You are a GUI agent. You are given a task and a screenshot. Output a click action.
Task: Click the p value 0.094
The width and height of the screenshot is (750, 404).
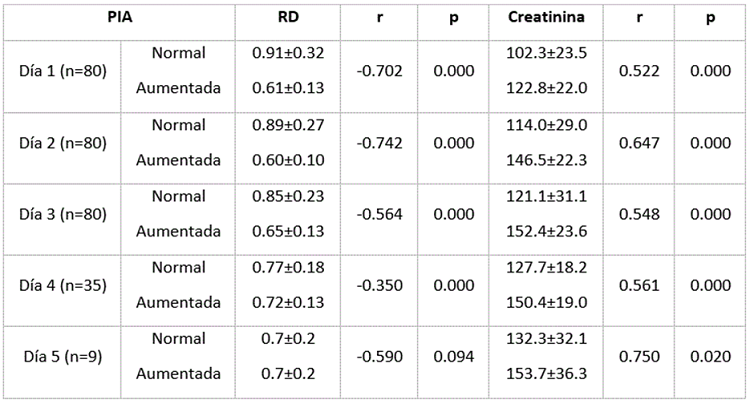point(453,356)
